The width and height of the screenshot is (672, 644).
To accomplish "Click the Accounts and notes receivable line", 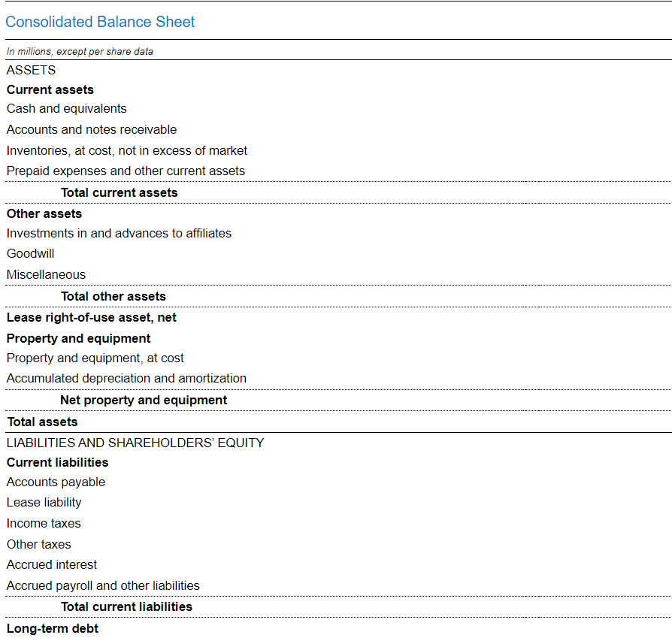I will 92,129.
